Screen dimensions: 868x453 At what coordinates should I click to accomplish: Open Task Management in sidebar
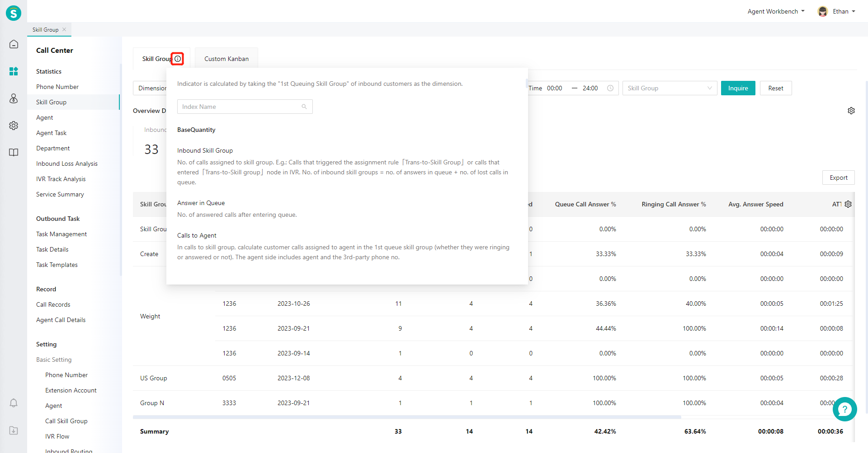tap(61, 234)
